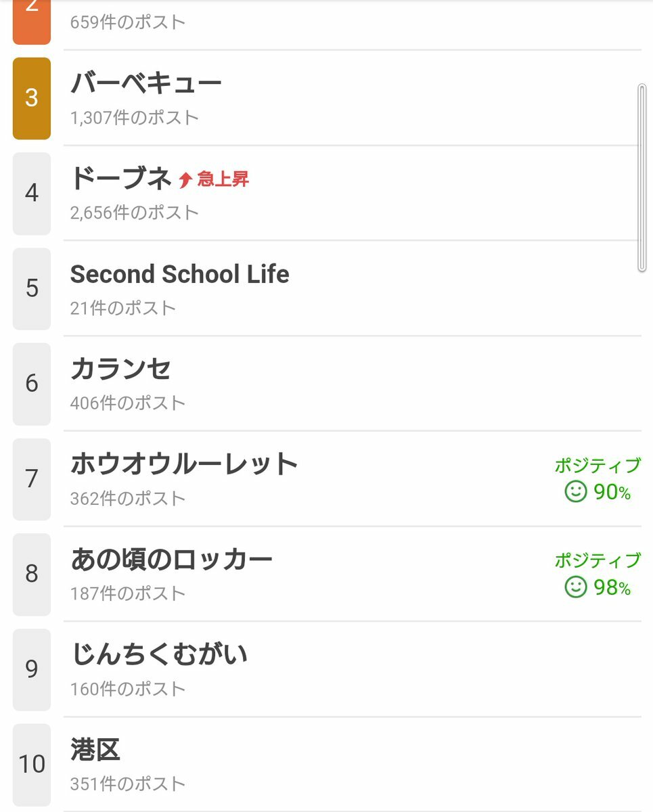
Task: Open the ホウオウルーレット trend
Action: (352, 479)
